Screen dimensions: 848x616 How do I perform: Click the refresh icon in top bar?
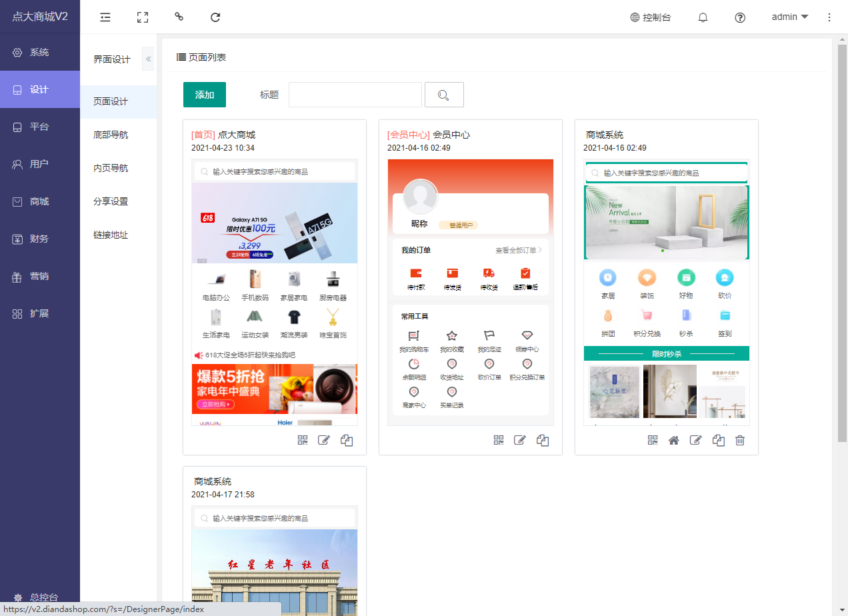(x=215, y=17)
